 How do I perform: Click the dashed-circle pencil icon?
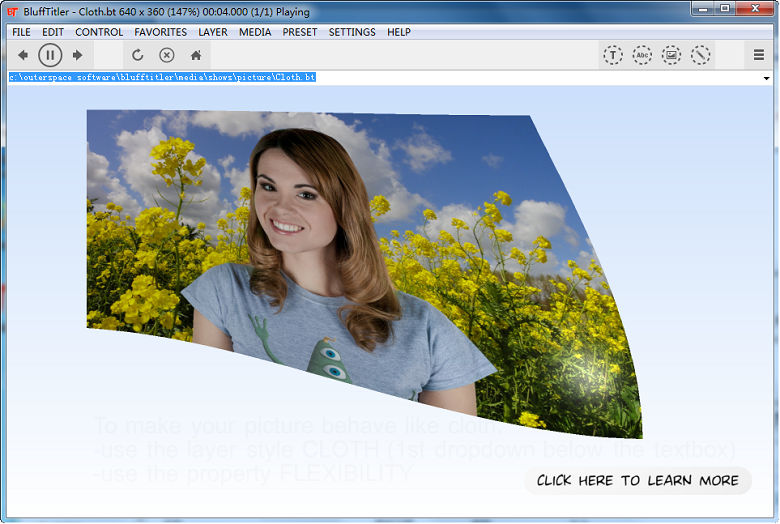tap(700, 55)
